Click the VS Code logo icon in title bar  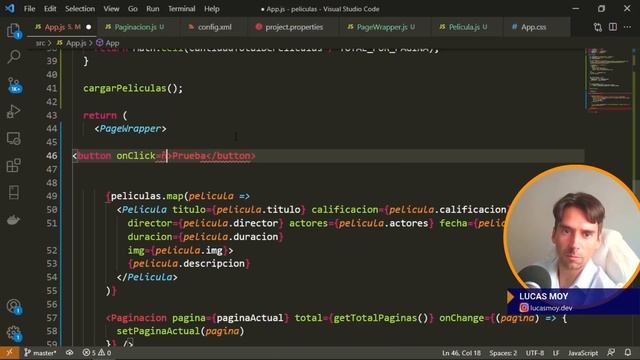coord(9,8)
